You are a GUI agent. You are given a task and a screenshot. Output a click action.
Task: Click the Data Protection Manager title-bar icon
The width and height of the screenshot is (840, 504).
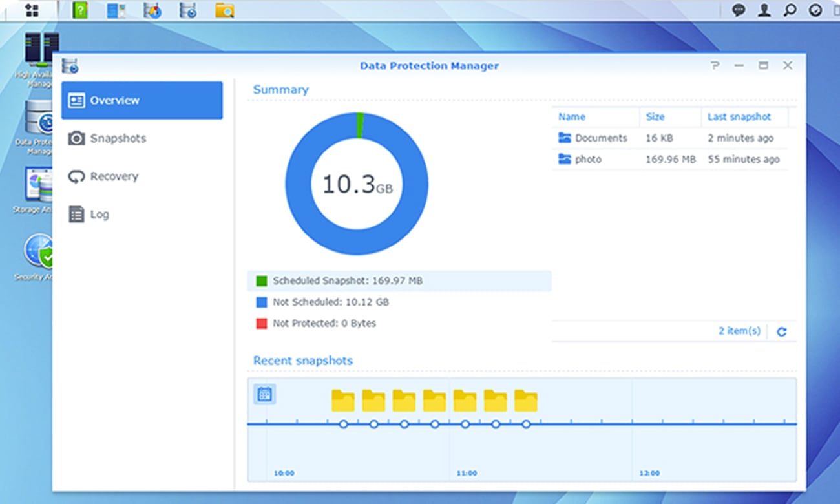pyautogui.click(x=70, y=65)
